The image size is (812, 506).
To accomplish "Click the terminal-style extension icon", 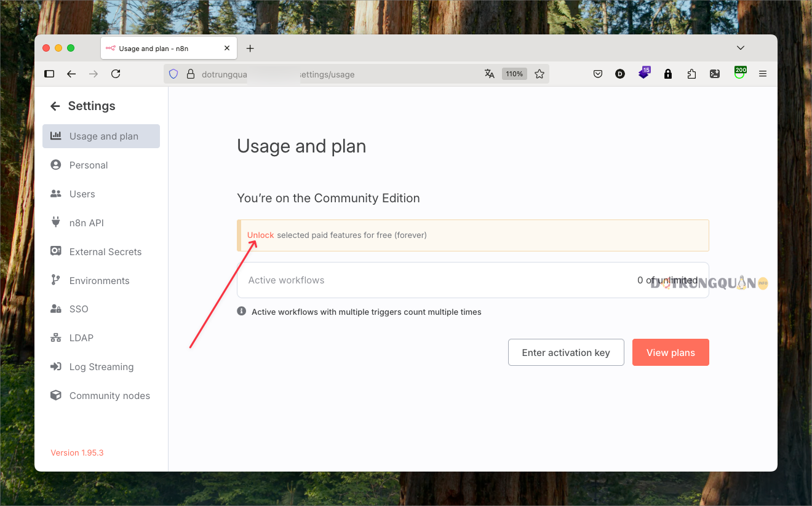I will click(x=715, y=74).
